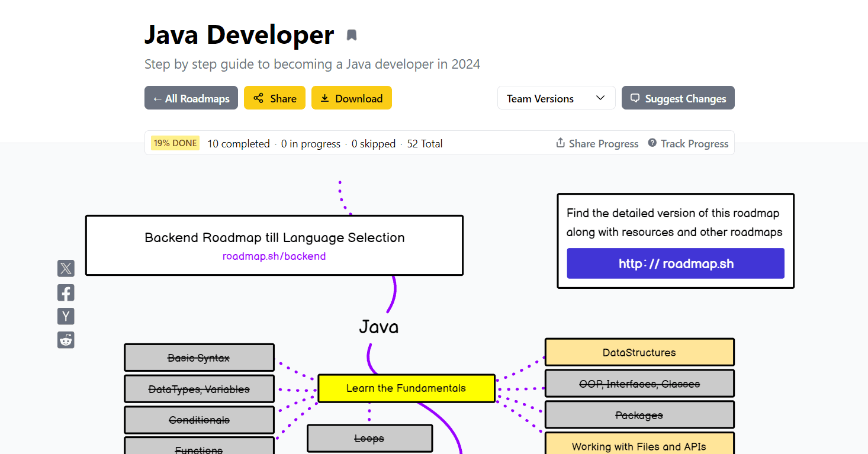Open the DataTypes, Variables topic
This screenshot has height=454, width=868.
(199, 389)
